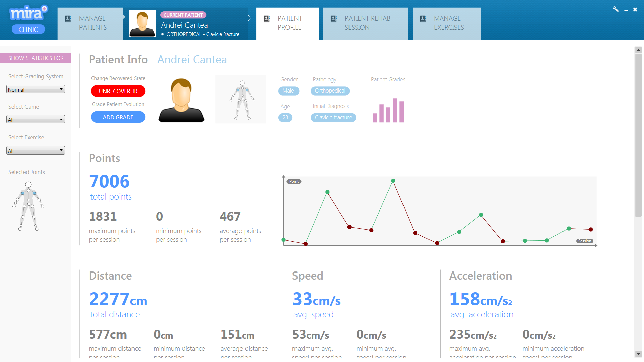Click the age 23 tag
The width and height of the screenshot is (644, 362).
click(x=285, y=118)
